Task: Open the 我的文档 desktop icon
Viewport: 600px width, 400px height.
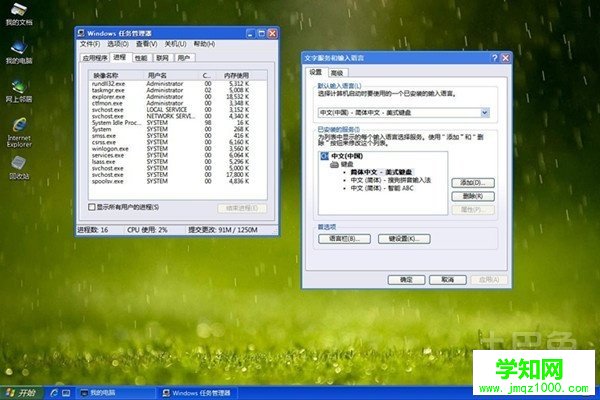Action: 18,14
